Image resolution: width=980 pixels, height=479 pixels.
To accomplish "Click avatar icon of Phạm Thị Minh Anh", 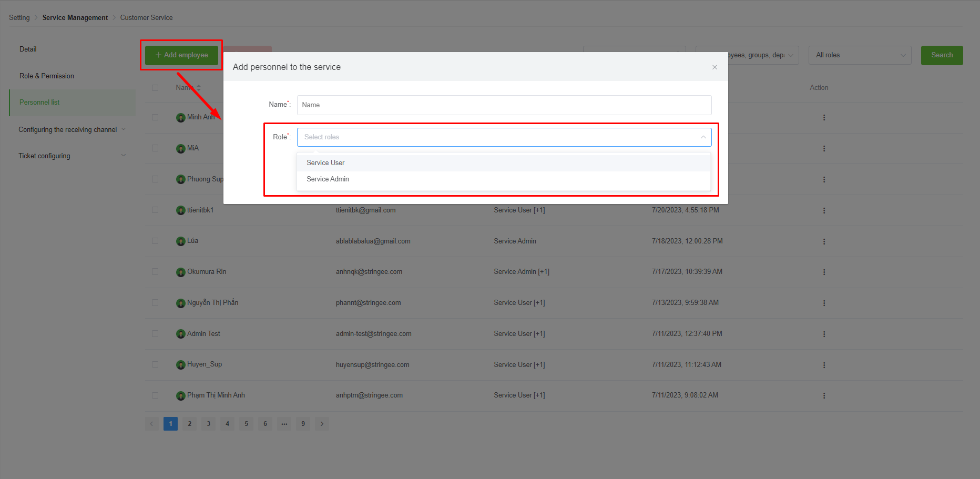I will [181, 396].
